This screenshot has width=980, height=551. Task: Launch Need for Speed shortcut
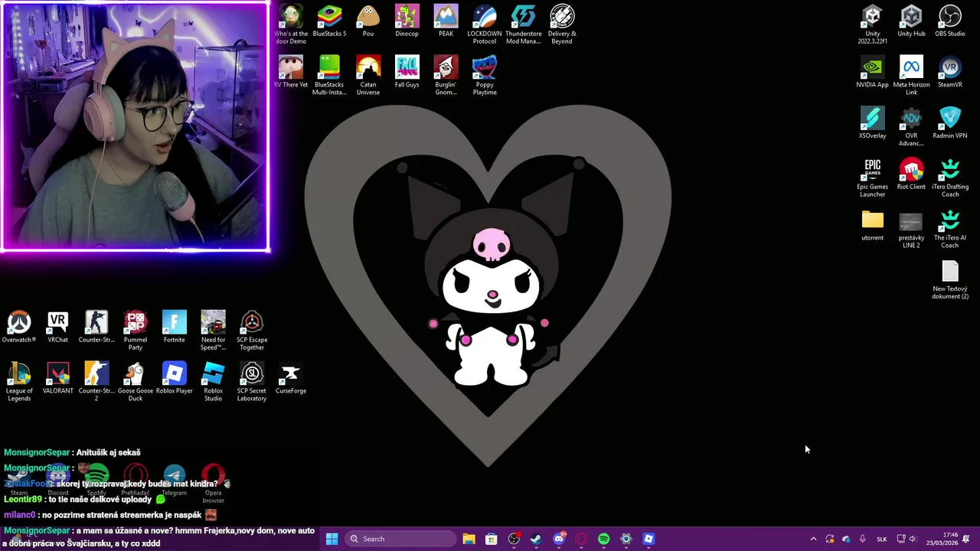[x=213, y=331]
